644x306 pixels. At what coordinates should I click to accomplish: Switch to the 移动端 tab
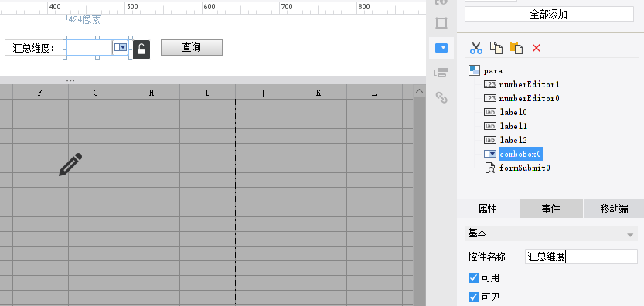tap(614, 209)
